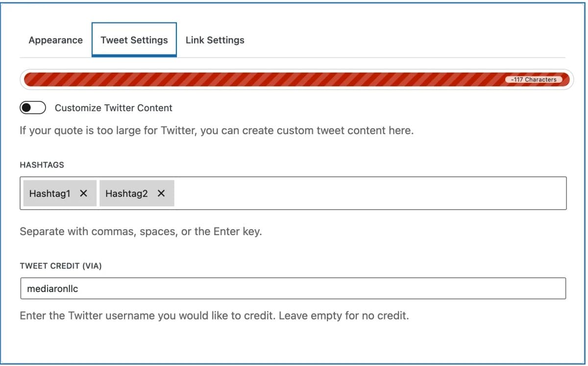Remove the Hashtag1 tag with its X

click(x=84, y=194)
